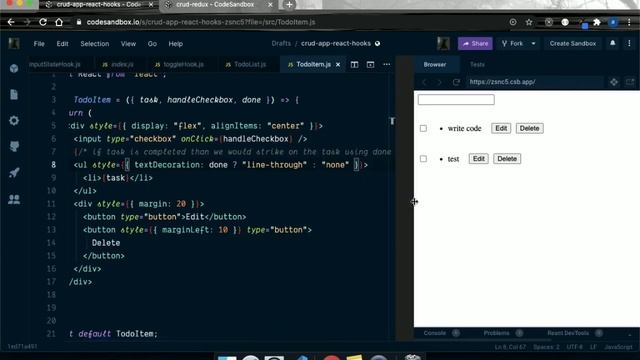Viewport: 640px width, 360px height.
Task: Switch to the index.js editor tab
Action: click(118, 64)
